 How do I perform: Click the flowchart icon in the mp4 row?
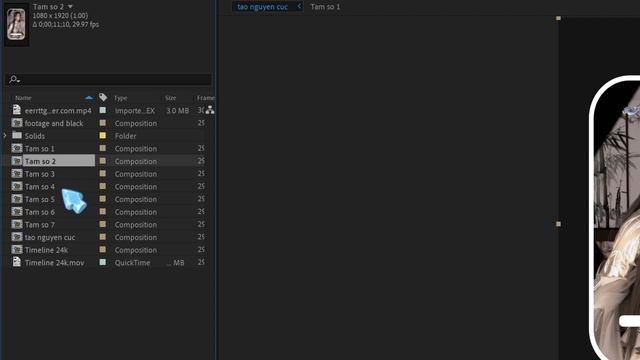210,110
